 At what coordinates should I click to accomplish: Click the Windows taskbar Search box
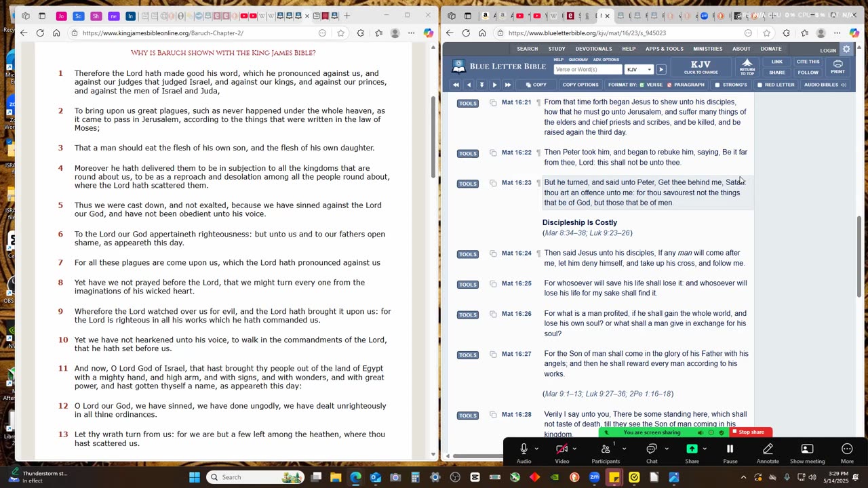point(256,477)
